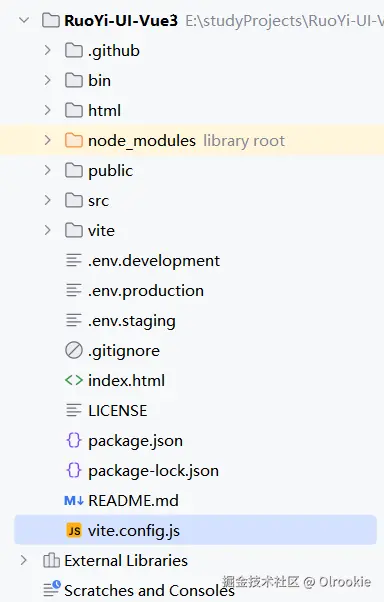Click the External Libraries bar-chart icon

(51, 560)
